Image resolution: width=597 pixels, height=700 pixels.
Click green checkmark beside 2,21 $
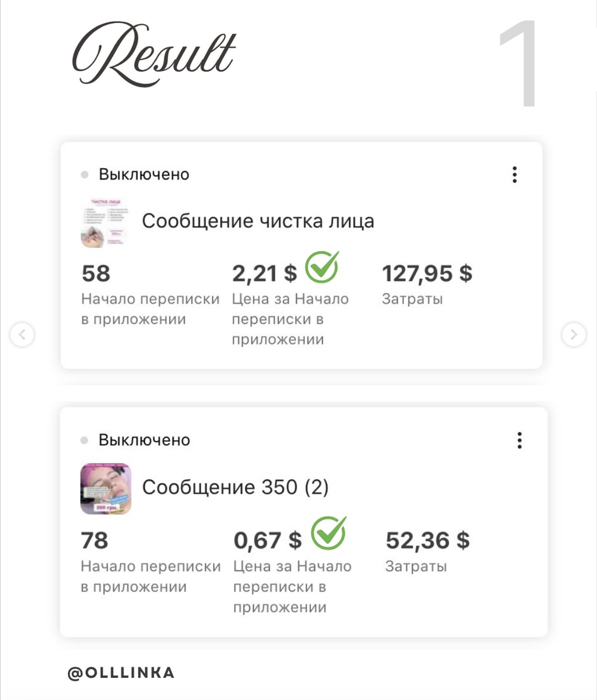322,267
